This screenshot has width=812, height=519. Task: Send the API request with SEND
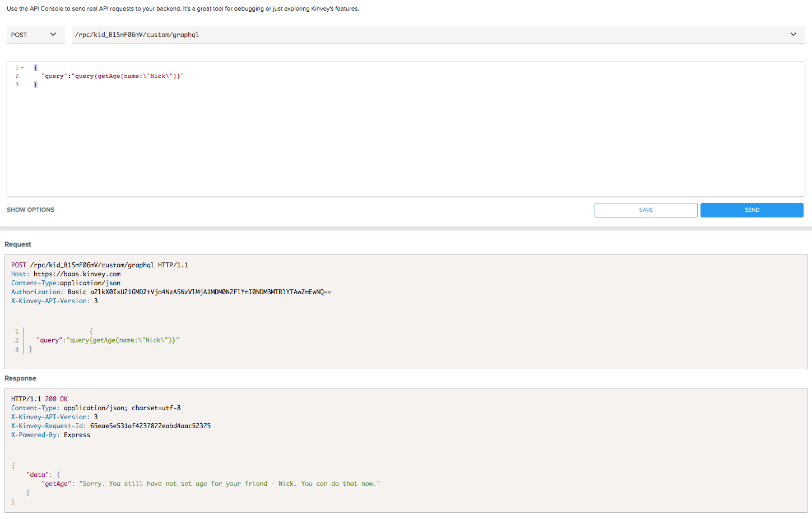pos(751,210)
